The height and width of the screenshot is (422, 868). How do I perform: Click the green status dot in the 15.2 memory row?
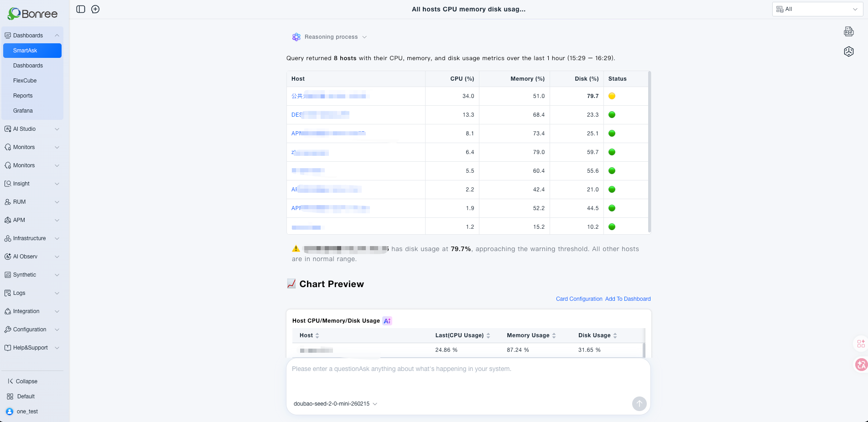click(612, 227)
